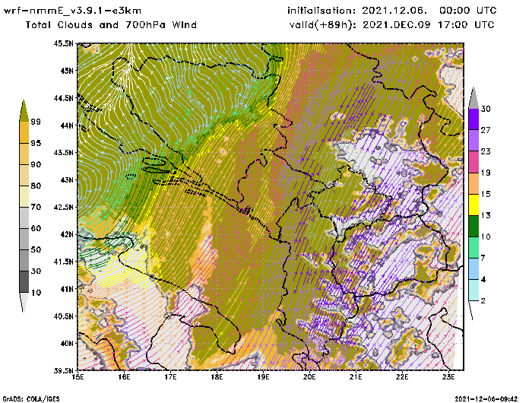Click the wind legend yellow swatch between 13 and 15
Image resolution: width=532 pixels, height=403 pixels.
tap(473, 205)
